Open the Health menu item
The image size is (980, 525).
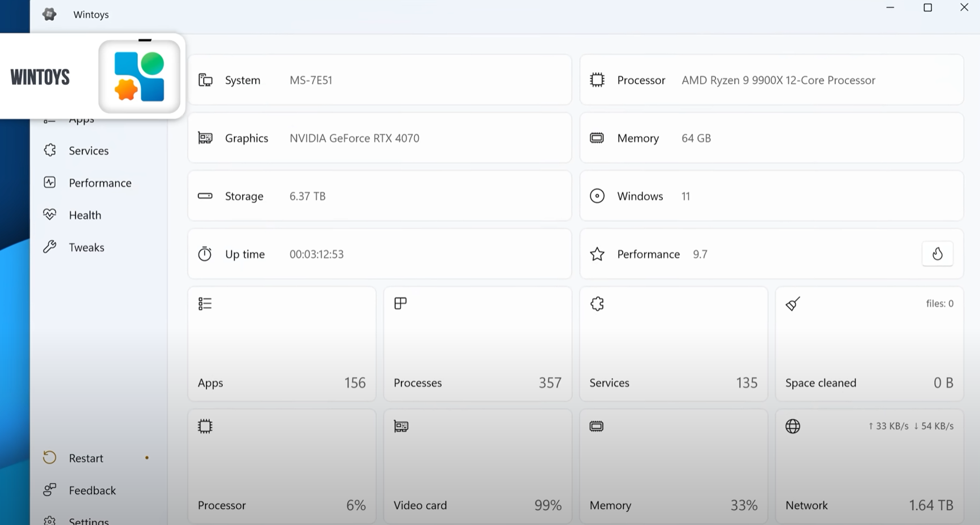click(85, 215)
